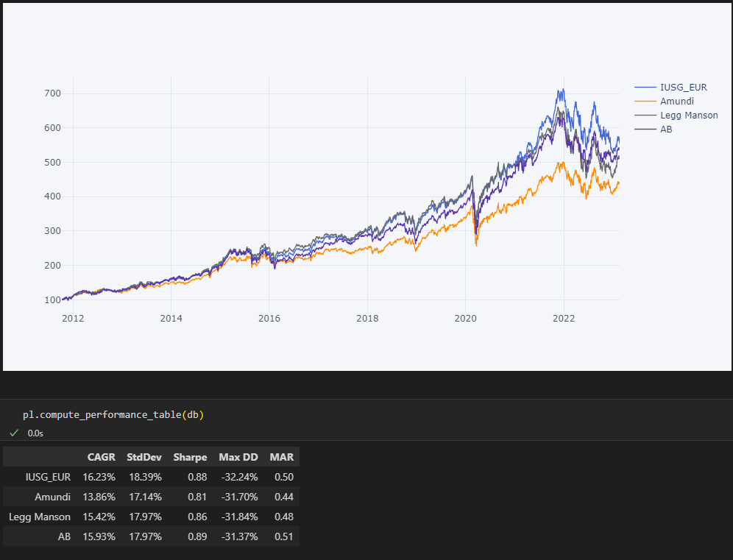Click the 2020 x-axis tick label
The image size is (733, 560).
point(465,318)
